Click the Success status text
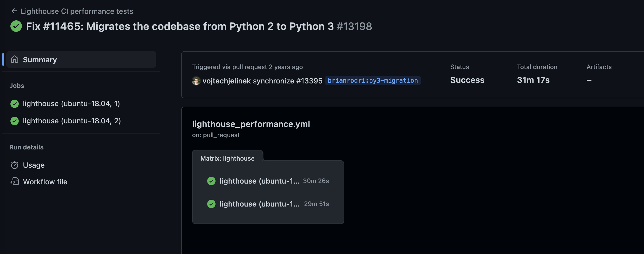 point(467,80)
